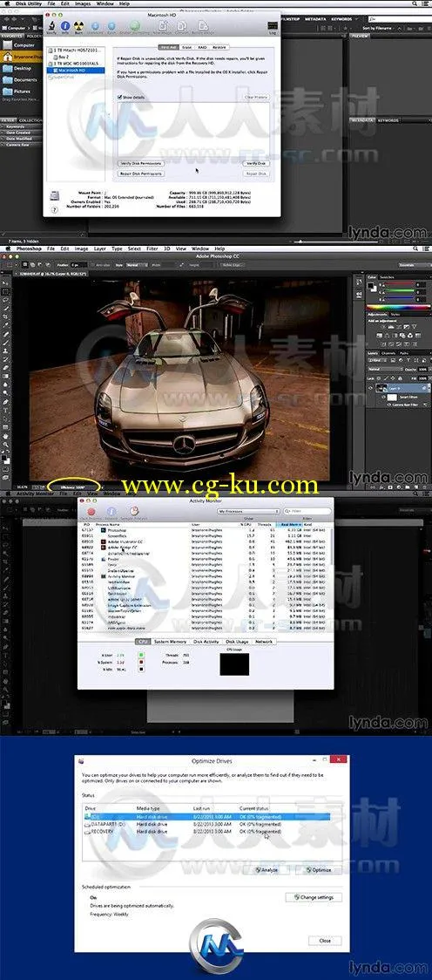The image size is (432, 980).
Task: Open the 3D menu in Photoshop
Action: [x=166, y=248]
